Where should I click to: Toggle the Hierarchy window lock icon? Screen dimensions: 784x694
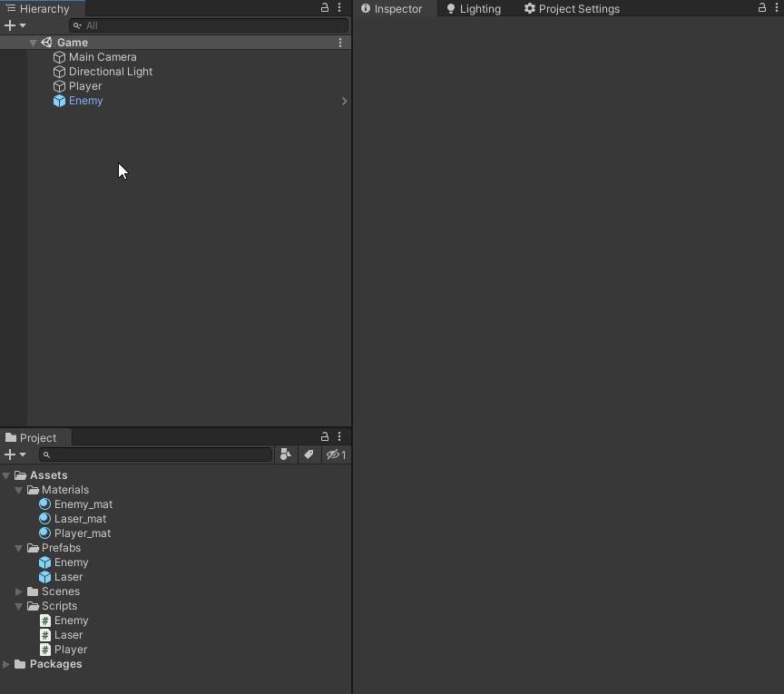[x=324, y=7]
